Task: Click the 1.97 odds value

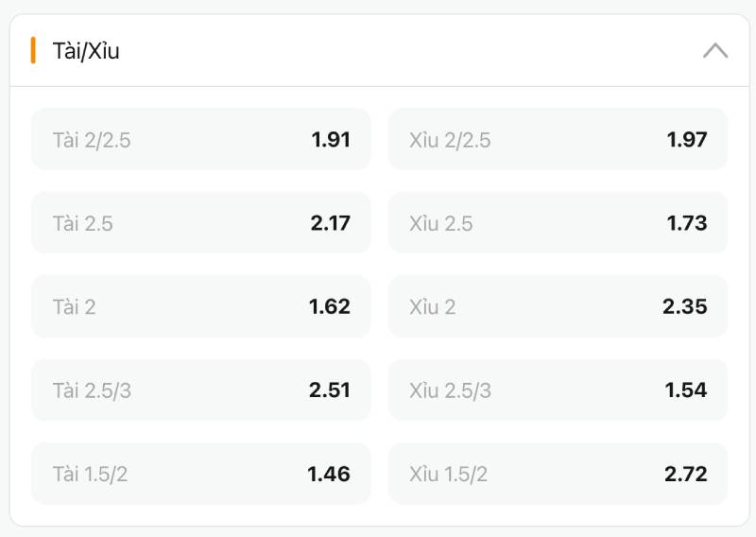Action: (x=687, y=140)
